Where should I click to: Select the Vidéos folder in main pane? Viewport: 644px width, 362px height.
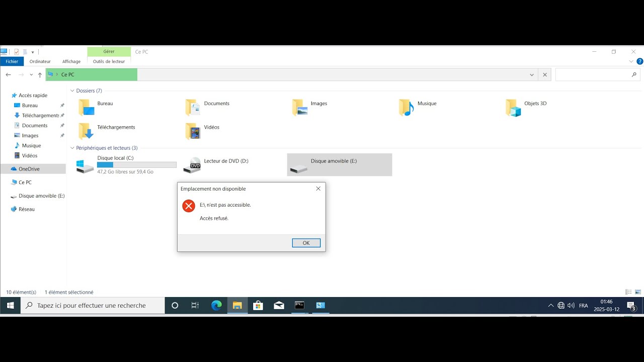[x=203, y=131]
